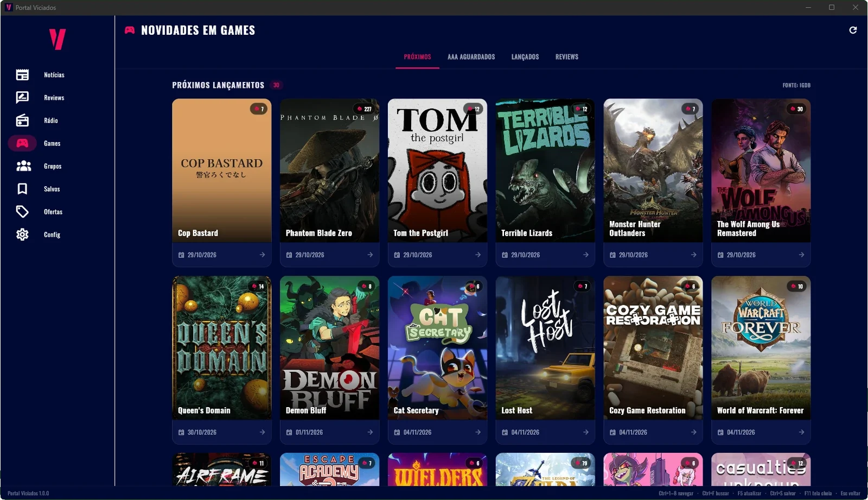Click the arrow on Tom the Postgirl card
Screen dimensions: 868x500
click(x=478, y=255)
